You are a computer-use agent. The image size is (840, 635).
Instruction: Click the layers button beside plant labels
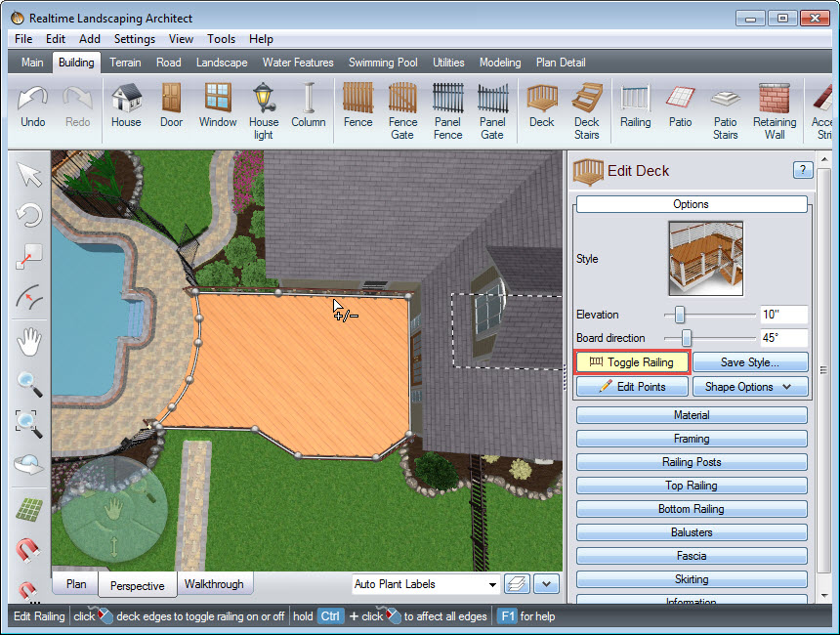[517, 584]
